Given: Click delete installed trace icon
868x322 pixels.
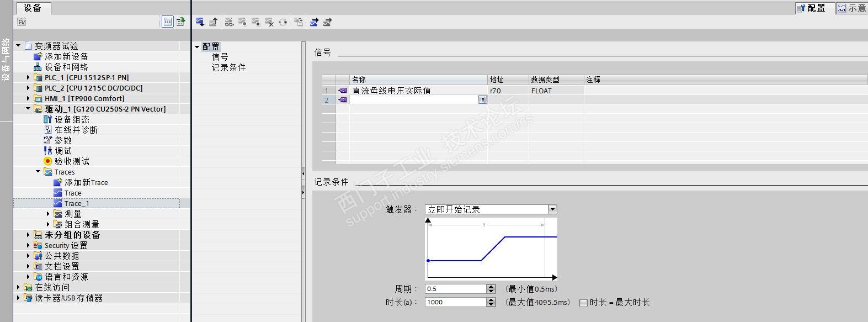Looking at the screenshot, I should pyautogui.click(x=269, y=22).
